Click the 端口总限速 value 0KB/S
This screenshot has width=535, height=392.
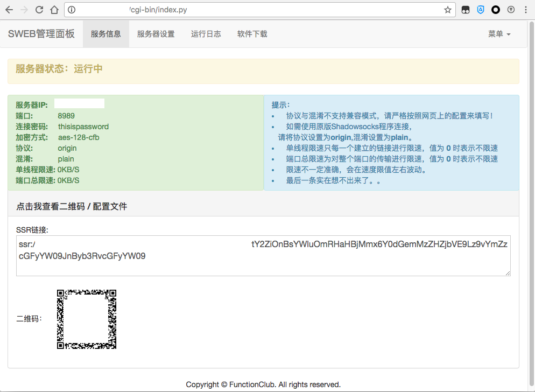pyautogui.click(x=68, y=180)
